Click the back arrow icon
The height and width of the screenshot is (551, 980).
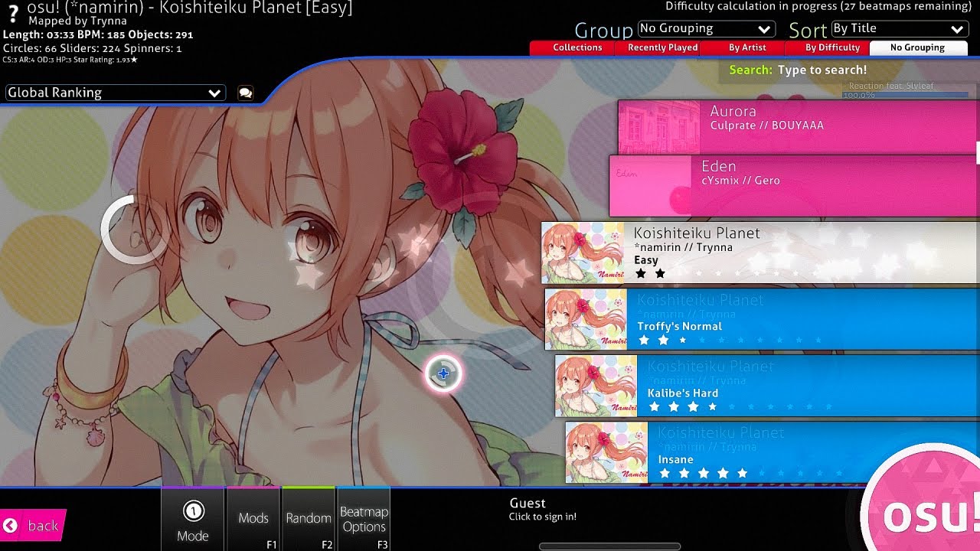tap(10, 525)
